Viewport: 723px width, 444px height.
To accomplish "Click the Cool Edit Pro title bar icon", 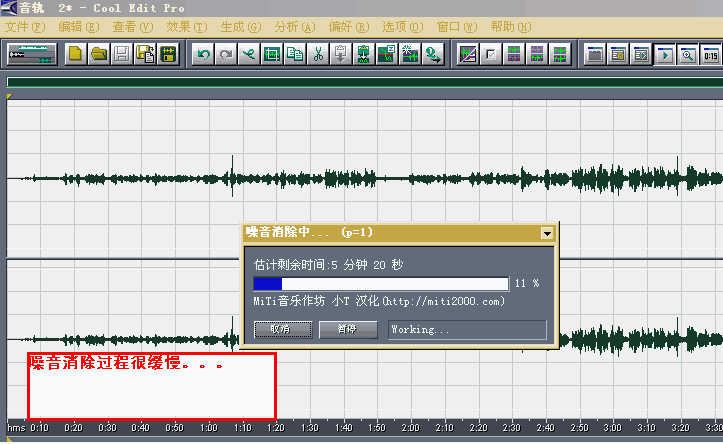I will pyautogui.click(x=8, y=8).
